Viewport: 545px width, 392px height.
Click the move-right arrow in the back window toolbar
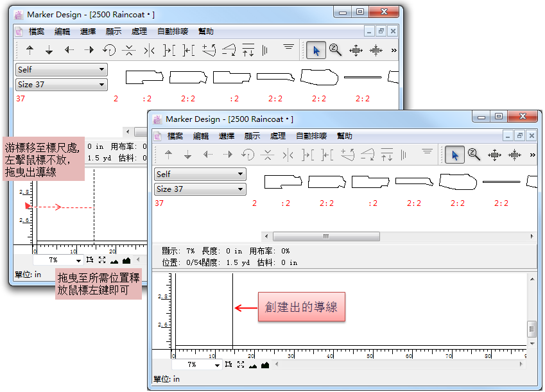pos(89,50)
